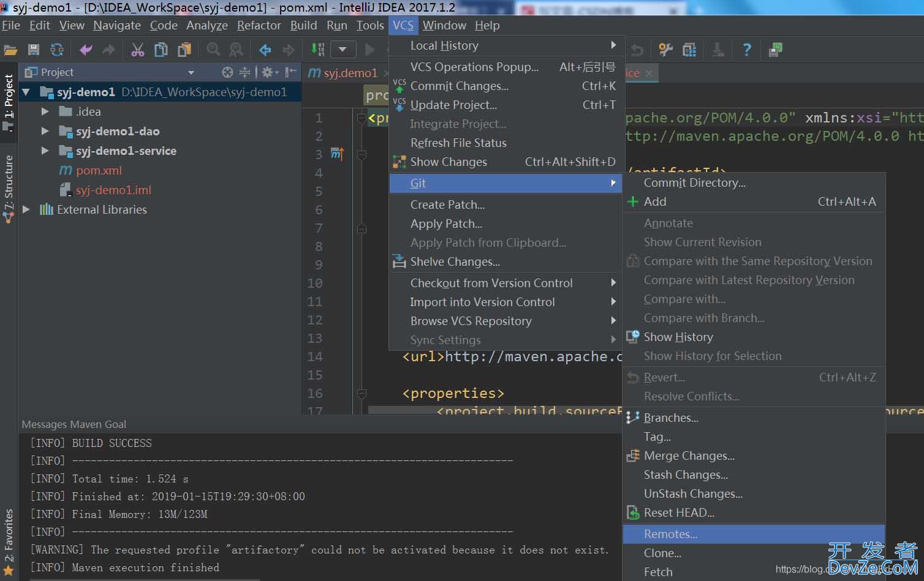
Task: Choose Update Project... in VCS menu
Action: pyautogui.click(x=506, y=105)
